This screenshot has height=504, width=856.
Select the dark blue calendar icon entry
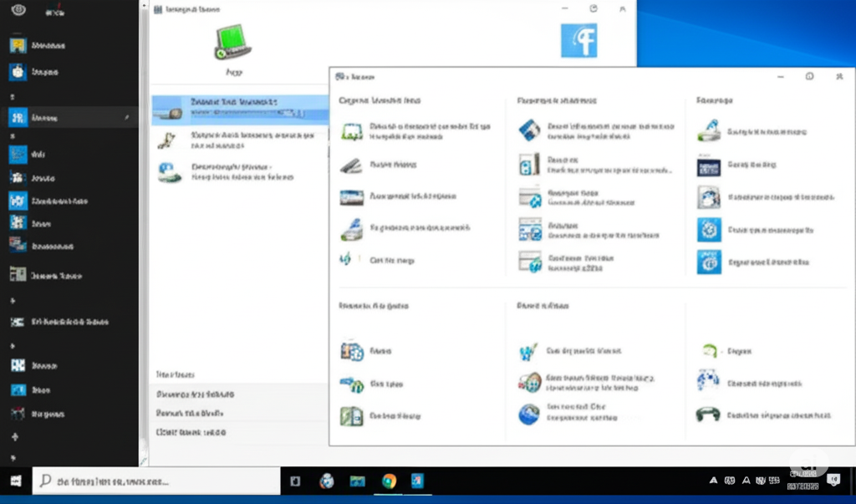tap(708, 166)
